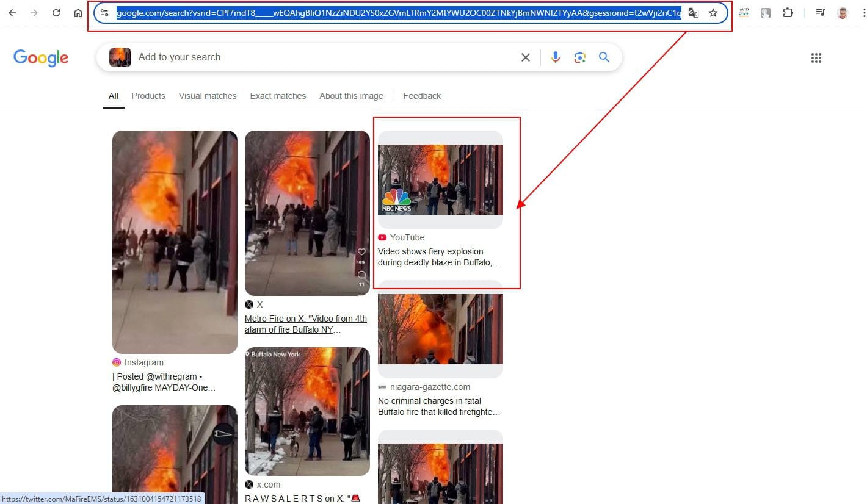Select the About this image tab
The width and height of the screenshot is (867, 504).
pyautogui.click(x=351, y=96)
